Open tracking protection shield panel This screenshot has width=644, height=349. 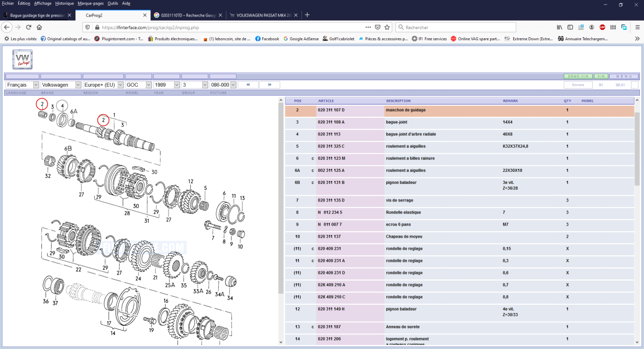point(88,27)
